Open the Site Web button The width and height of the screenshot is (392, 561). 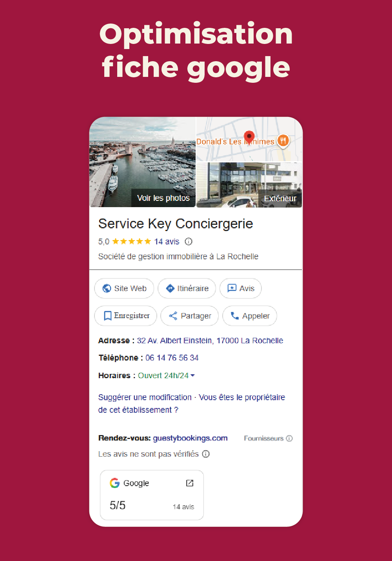124,288
